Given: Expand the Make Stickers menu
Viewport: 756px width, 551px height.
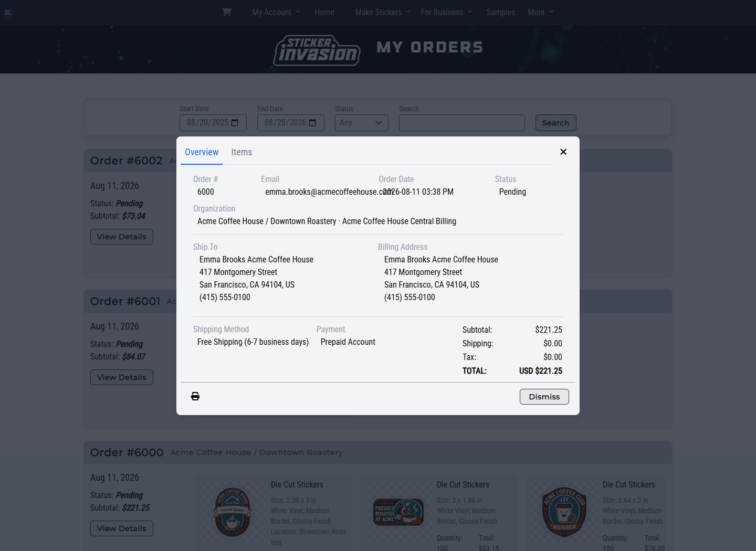Looking at the screenshot, I should tap(383, 12).
